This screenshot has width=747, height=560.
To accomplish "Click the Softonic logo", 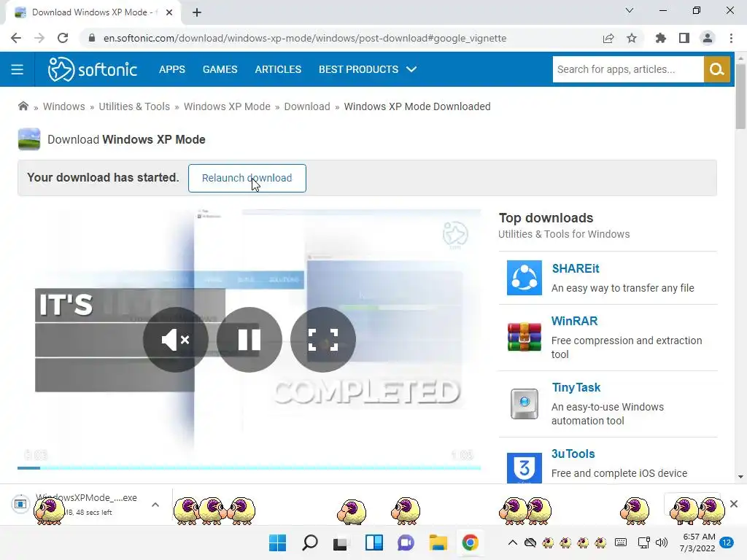I will pos(93,69).
